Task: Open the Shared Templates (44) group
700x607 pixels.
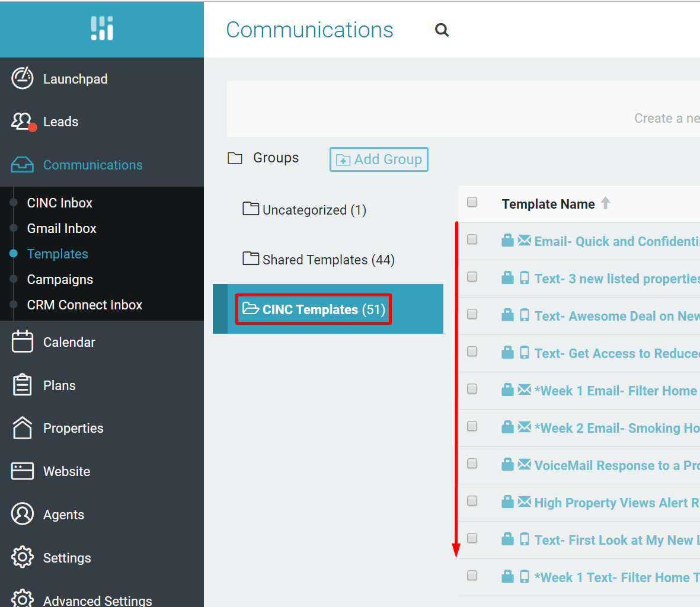Action: [x=328, y=260]
